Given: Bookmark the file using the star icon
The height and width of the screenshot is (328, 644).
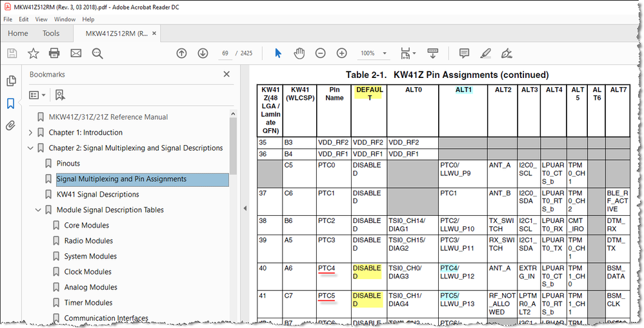Looking at the screenshot, I should [x=34, y=53].
